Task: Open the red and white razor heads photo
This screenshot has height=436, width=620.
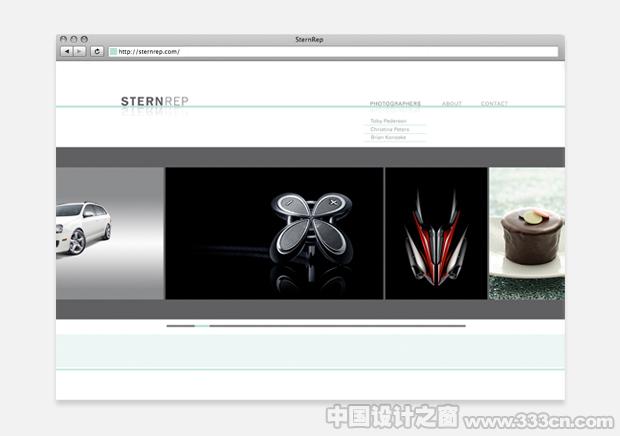Action: coord(436,233)
